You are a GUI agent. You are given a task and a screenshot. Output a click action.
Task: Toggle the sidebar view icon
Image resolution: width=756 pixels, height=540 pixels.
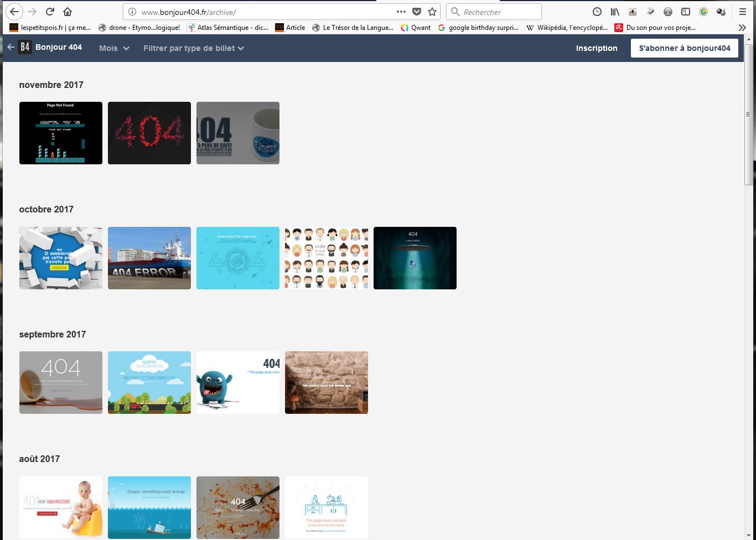(686, 12)
